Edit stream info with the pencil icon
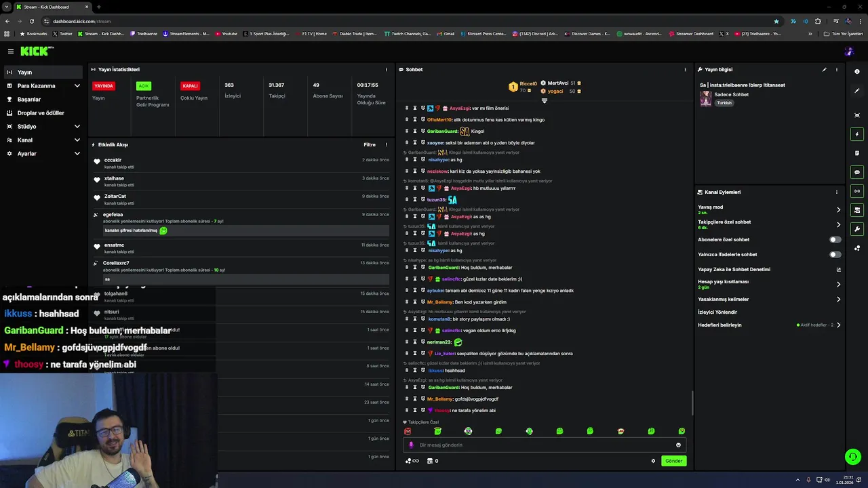The image size is (868, 488). click(825, 69)
